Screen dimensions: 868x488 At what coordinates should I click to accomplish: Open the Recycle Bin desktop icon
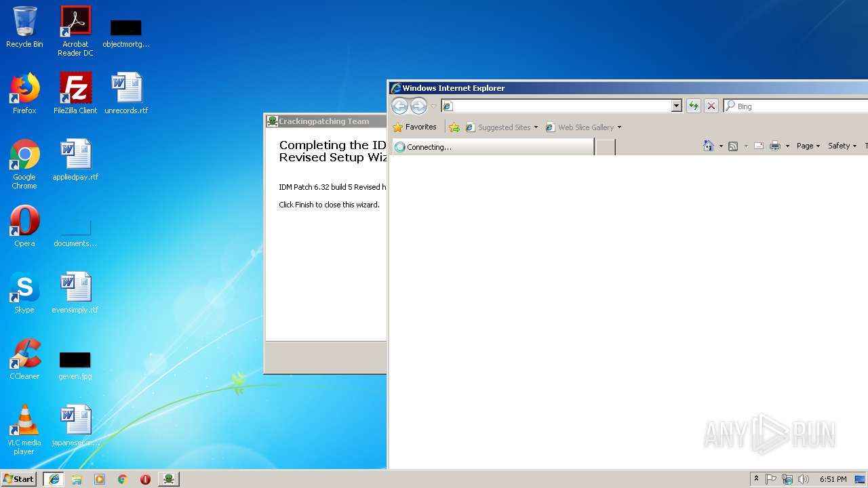[x=24, y=27]
